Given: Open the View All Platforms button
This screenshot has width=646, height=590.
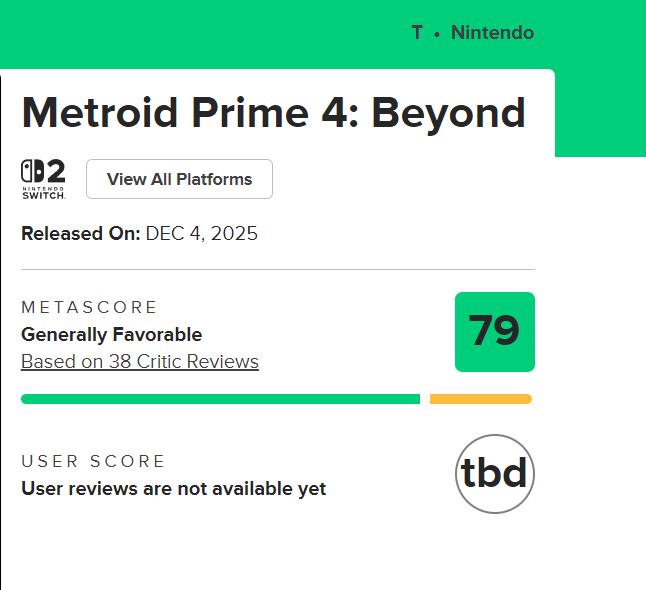Looking at the screenshot, I should click(179, 179).
